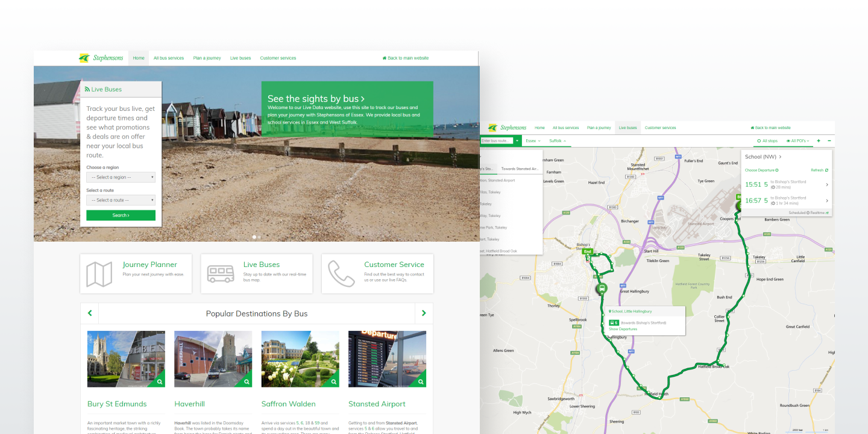Open the All POI's visibility dropdown
Screen dimensions: 868x434
coord(797,141)
